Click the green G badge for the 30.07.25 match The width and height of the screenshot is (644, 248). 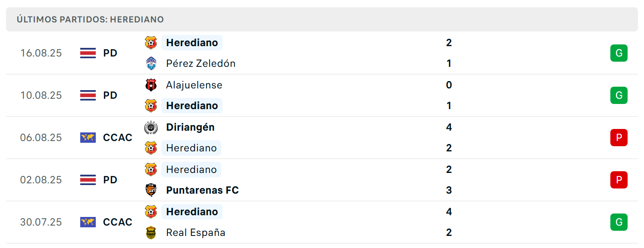(619, 222)
